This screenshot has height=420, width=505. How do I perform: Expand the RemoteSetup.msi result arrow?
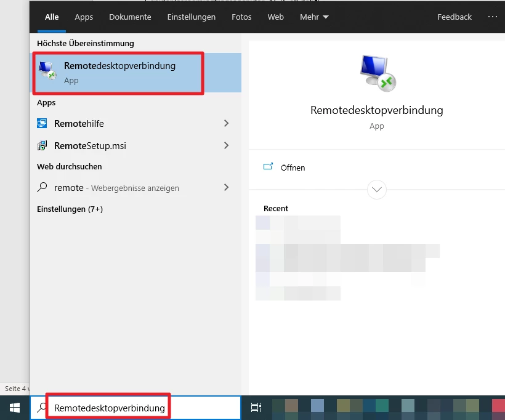click(226, 146)
